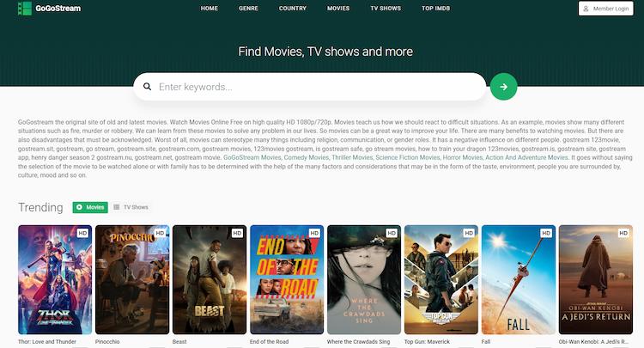The width and height of the screenshot is (644, 348).
Task: Open the Top IMDB page
Action: [435, 9]
